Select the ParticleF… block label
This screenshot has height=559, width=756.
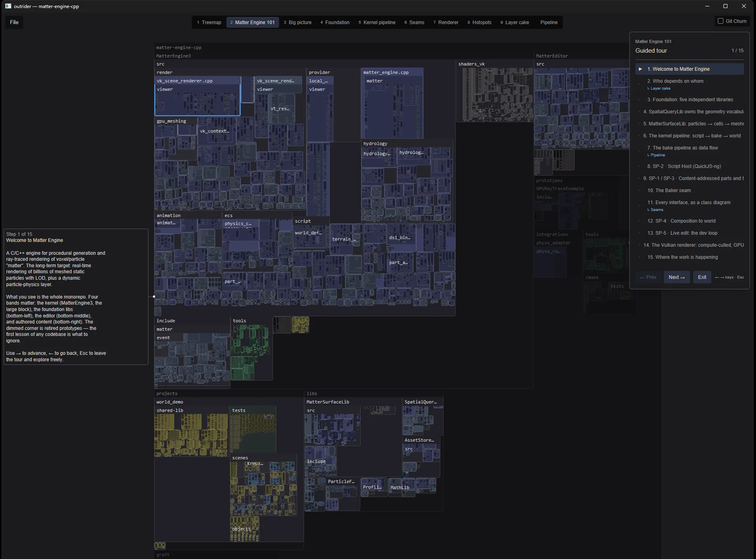click(x=341, y=481)
